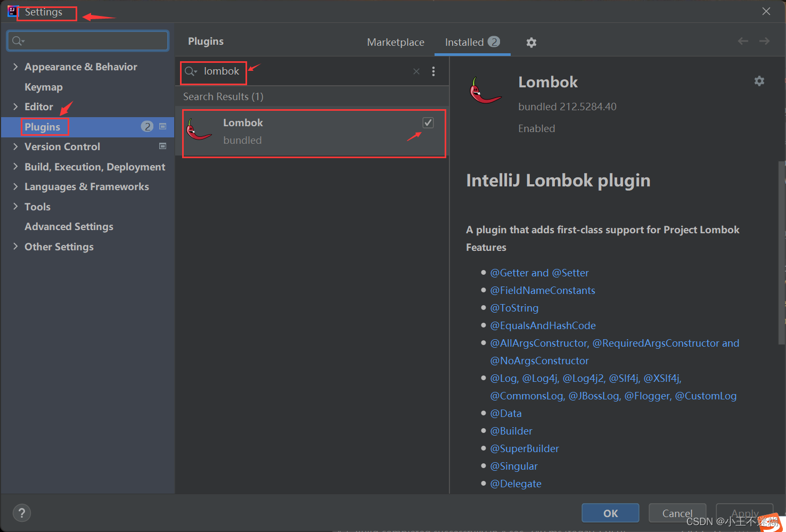
Task: Open the plugins gear settings menu
Action: [531, 43]
